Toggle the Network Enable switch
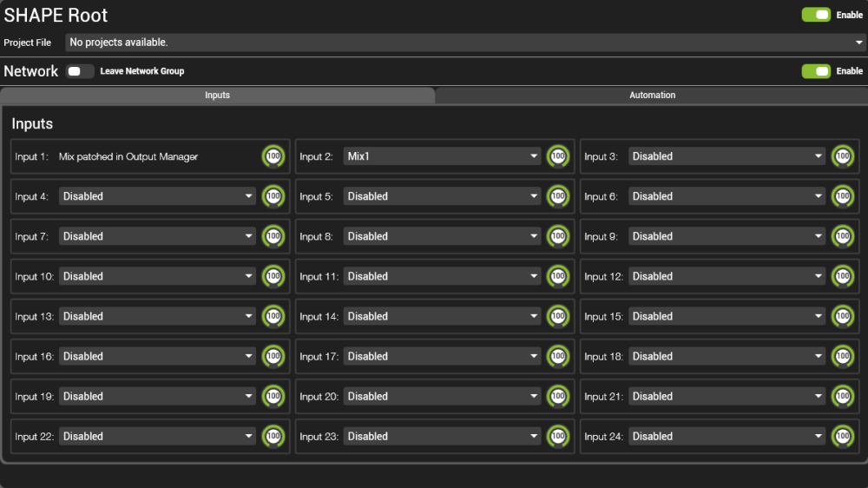This screenshot has width=868, height=488. coord(816,71)
